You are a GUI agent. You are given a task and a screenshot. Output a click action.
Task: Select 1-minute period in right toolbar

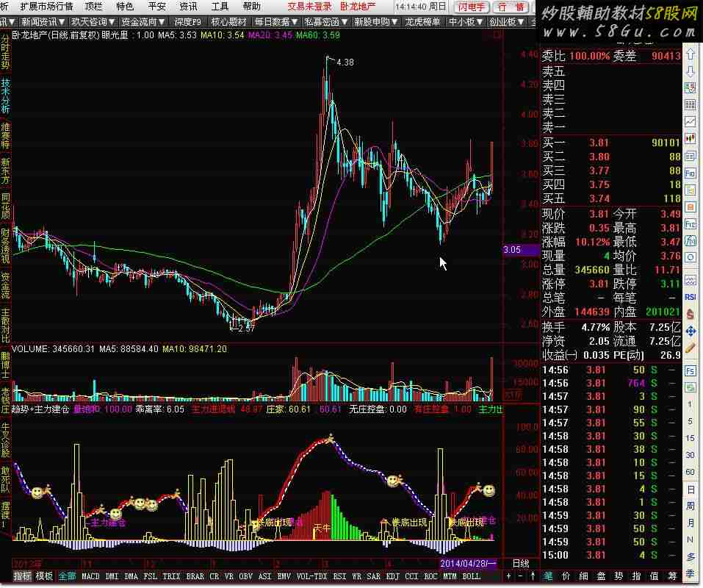point(691,404)
